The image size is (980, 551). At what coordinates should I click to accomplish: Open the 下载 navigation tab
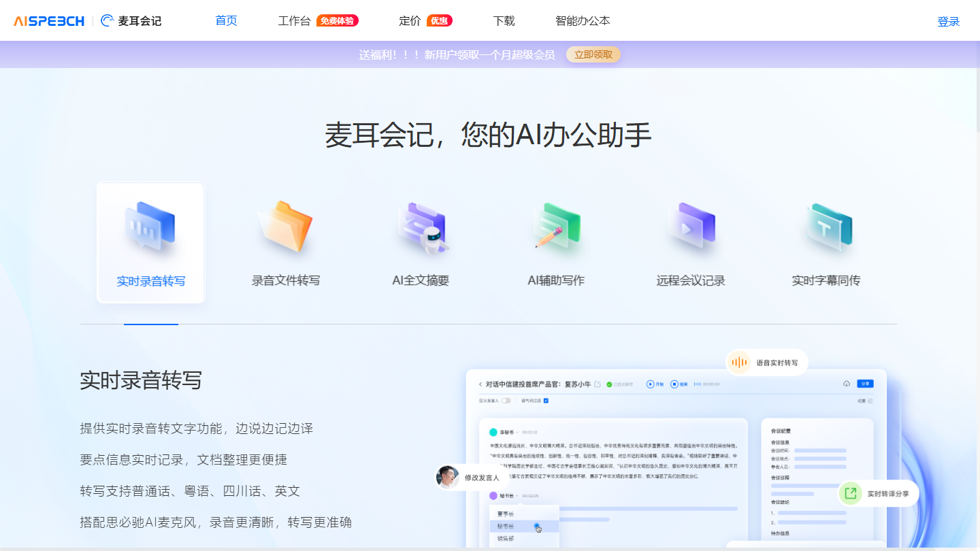click(504, 21)
